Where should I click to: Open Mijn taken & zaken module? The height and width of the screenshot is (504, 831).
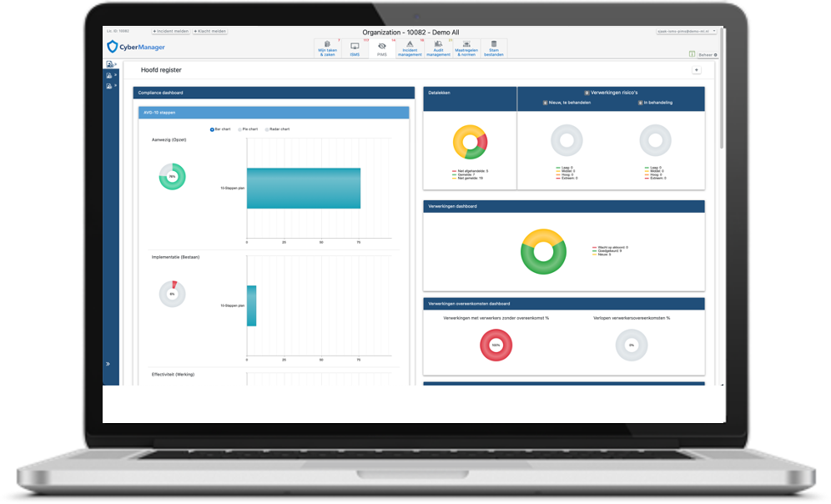328,48
